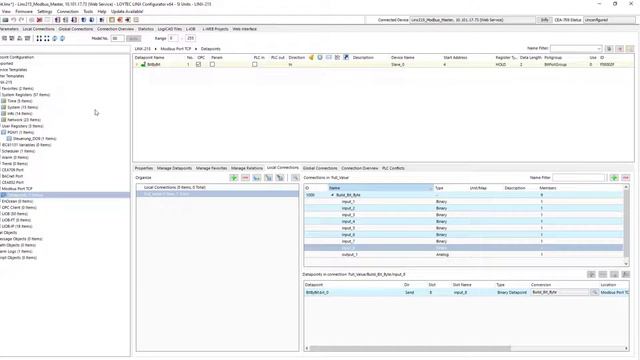Click the Model No. input field
This screenshot has height=360, width=640.
click(x=117, y=38)
